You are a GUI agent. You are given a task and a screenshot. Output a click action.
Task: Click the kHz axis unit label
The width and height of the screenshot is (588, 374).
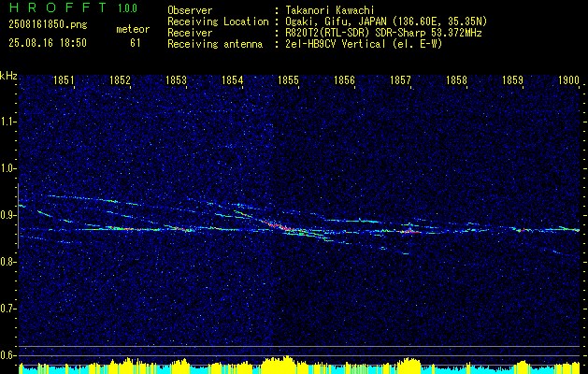pyautogui.click(x=8, y=76)
